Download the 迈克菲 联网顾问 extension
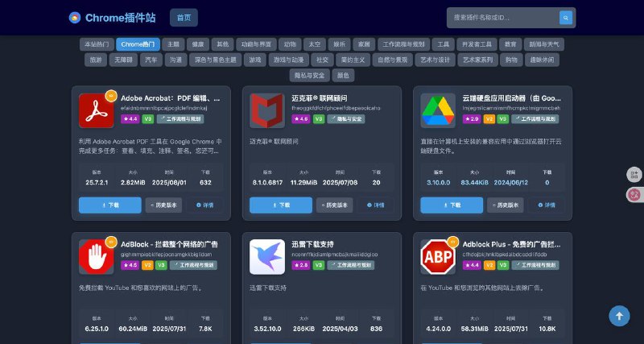 point(281,205)
